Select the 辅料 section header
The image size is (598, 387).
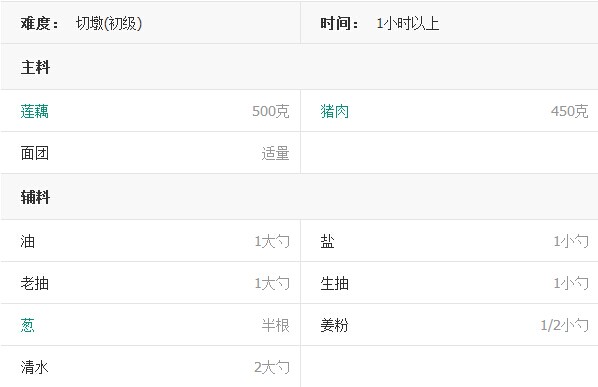coord(35,197)
